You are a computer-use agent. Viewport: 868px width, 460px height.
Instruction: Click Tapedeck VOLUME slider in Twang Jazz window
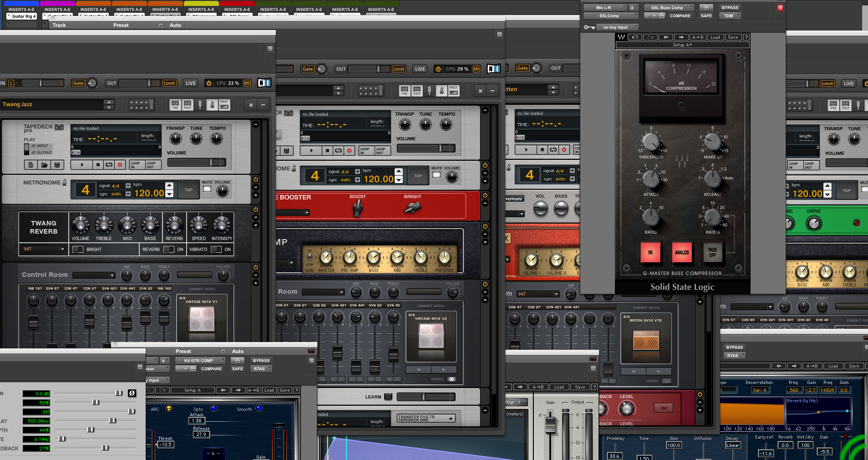[197, 163]
